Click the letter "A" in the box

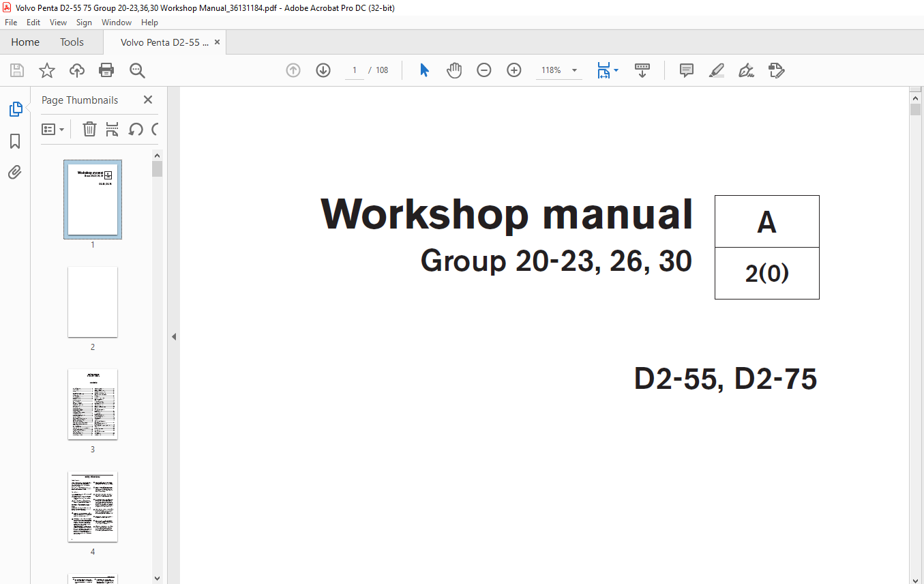click(x=767, y=222)
